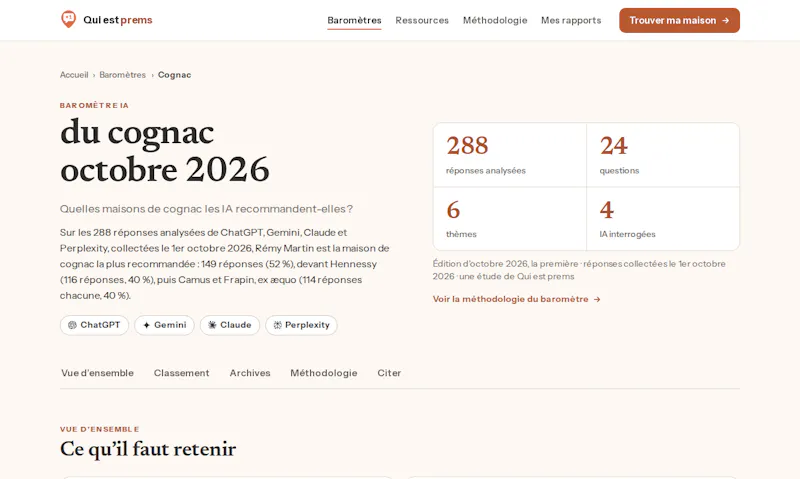The width and height of the screenshot is (800, 479).
Task: Click the 4 IA interrogées stat
Action: tap(663, 219)
